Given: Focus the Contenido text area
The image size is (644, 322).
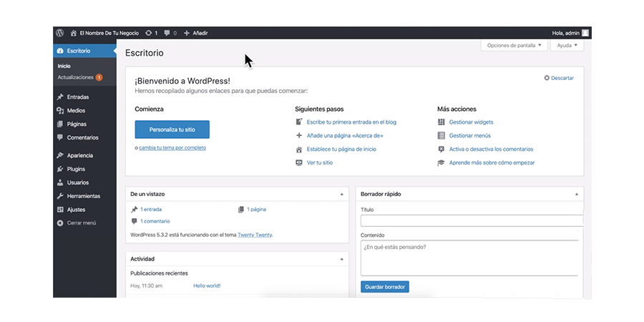Looking at the screenshot, I should click(x=469, y=258).
